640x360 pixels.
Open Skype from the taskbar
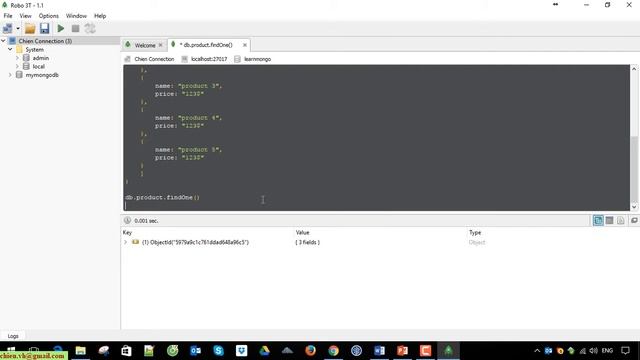tap(218, 351)
